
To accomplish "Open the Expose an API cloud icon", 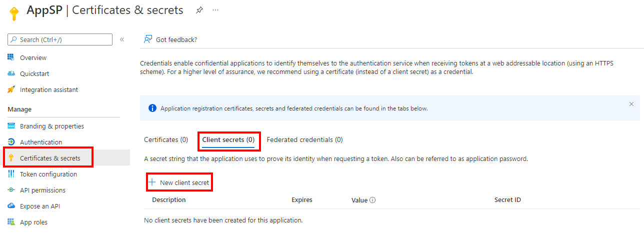I will tap(11, 206).
